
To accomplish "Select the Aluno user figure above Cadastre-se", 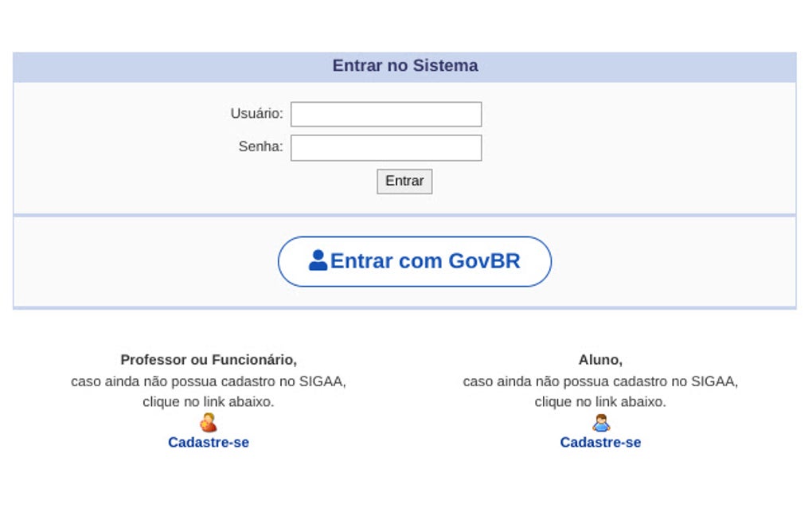I will 601,422.
